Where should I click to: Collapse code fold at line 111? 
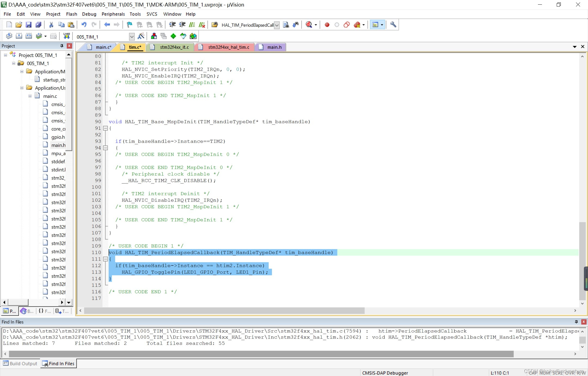coord(105,259)
